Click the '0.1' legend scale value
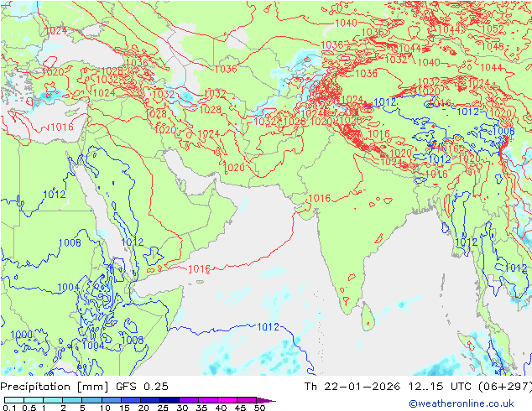 pyautogui.click(x=9, y=408)
